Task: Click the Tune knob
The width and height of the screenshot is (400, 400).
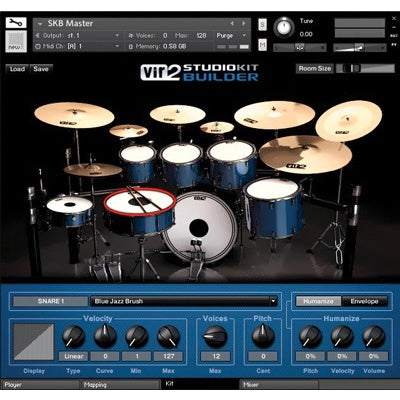Action: (x=284, y=27)
